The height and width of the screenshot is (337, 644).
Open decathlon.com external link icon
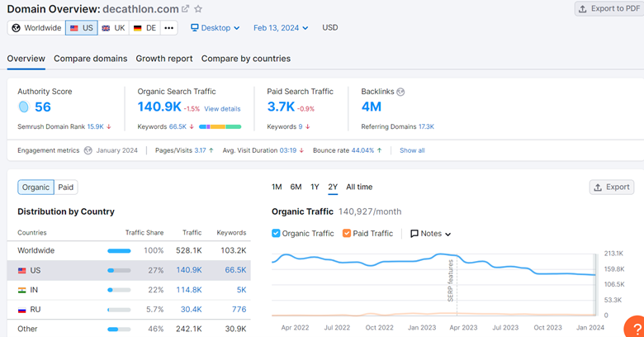[x=185, y=8]
